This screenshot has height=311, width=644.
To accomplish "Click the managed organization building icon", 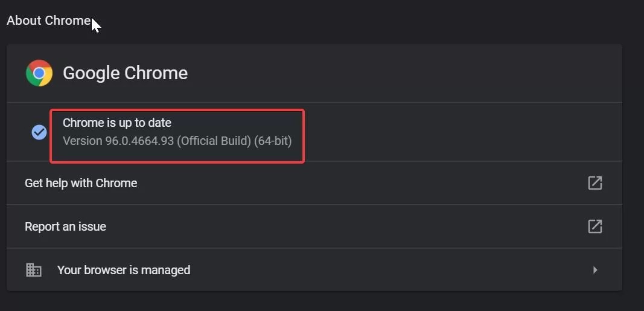I will tap(33, 270).
